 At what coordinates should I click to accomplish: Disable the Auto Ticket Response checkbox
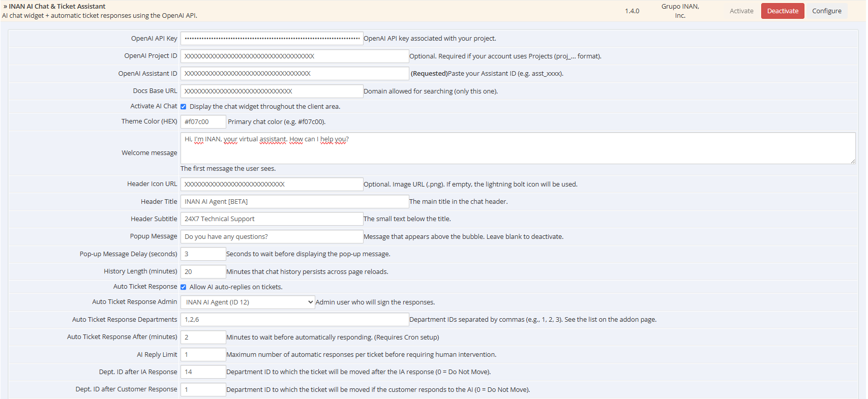coord(184,287)
